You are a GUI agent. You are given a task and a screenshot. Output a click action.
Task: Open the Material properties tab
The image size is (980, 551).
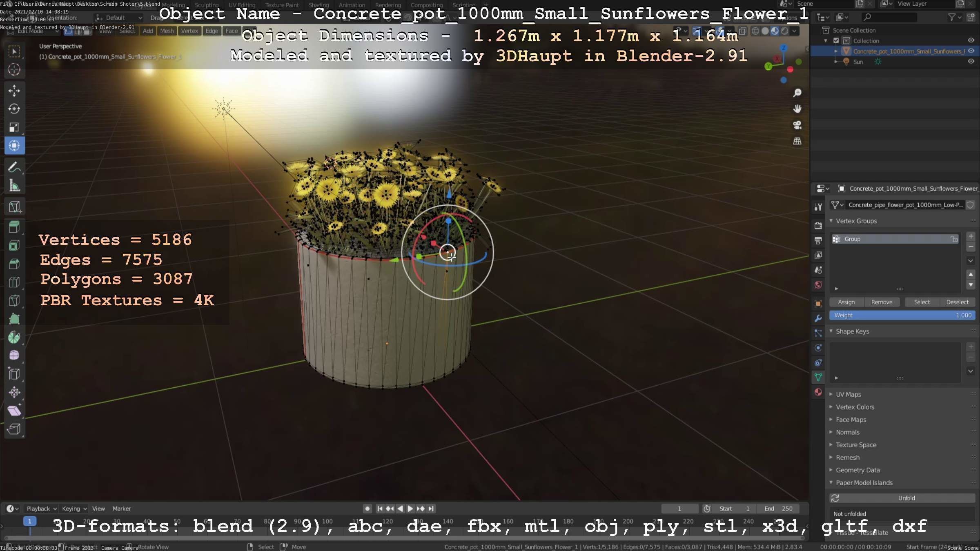818,392
